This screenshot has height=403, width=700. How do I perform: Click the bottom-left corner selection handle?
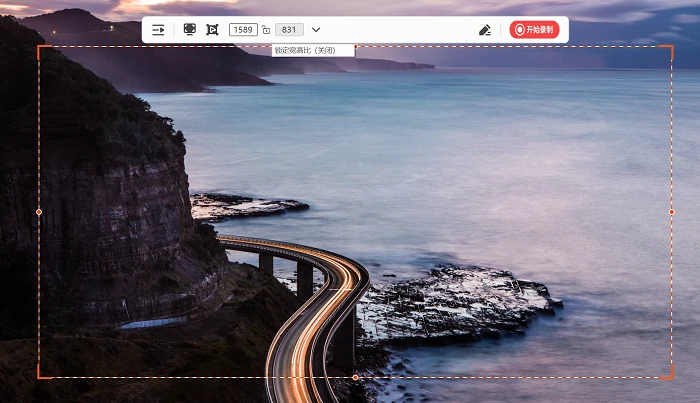click(x=40, y=377)
